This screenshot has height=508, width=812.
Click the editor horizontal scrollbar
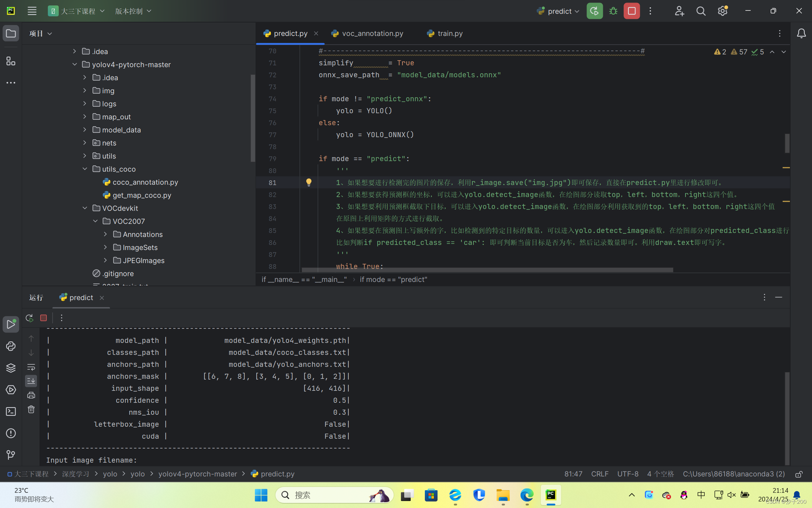coord(487,270)
